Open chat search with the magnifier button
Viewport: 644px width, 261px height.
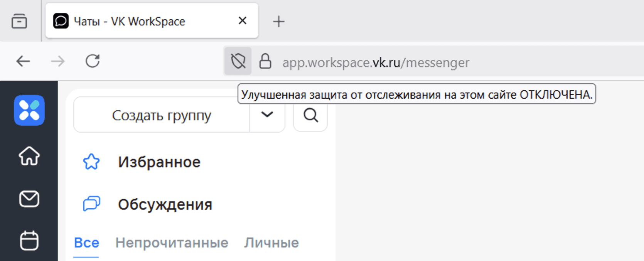point(310,115)
